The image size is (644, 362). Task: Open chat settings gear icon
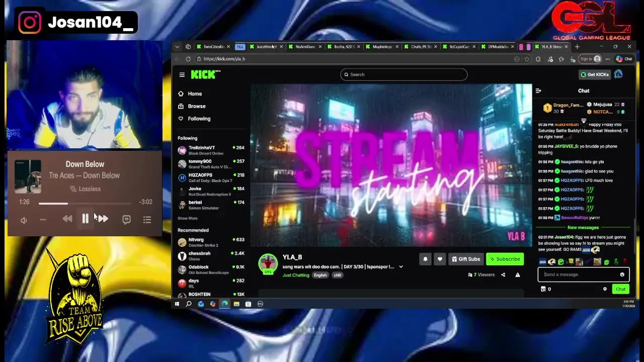(x=605, y=289)
